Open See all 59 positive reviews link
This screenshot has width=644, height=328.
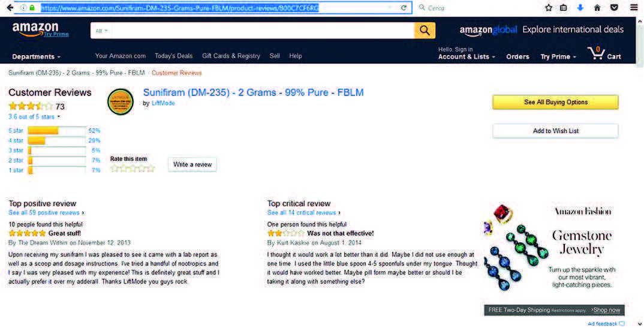click(45, 213)
